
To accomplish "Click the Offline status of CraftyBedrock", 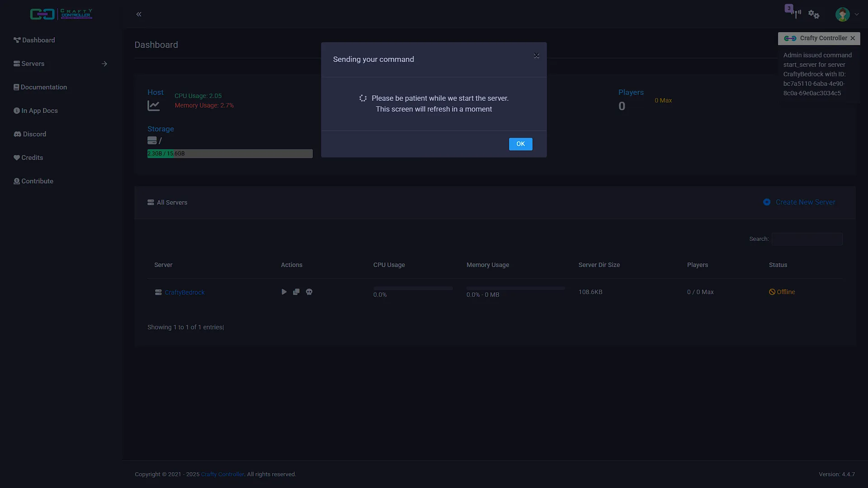I will [x=782, y=292].
